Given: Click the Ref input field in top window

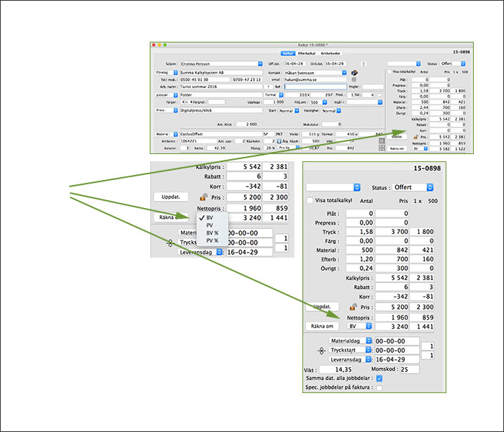Looking at the screenshot, I should tap(315, 87).
